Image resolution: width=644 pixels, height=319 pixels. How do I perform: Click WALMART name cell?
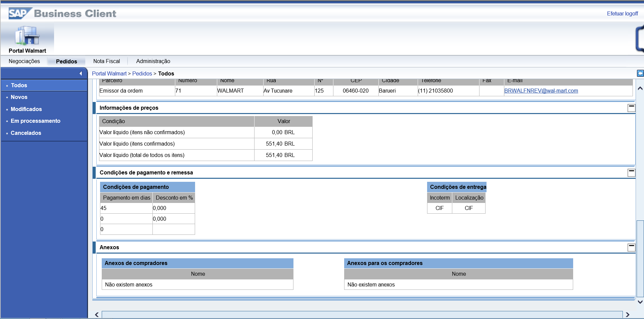click(x=240, y=91)
